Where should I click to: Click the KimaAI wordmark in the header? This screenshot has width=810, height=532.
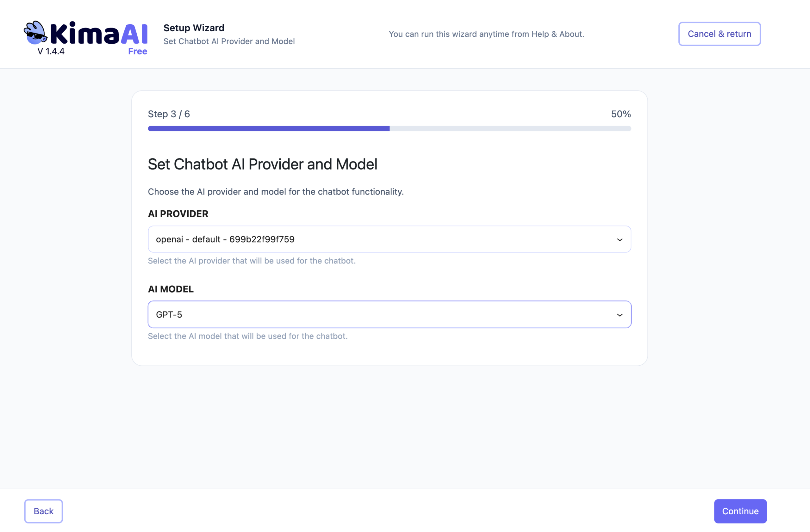[x=99, y=34]
